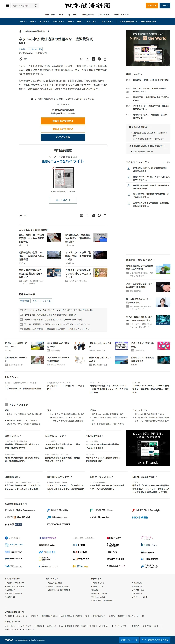Image resolution: width=175 pixels, height=644 pixels.
Task: Expand the オピニオン navigation dropdown
Action: (x=92, y=22)
